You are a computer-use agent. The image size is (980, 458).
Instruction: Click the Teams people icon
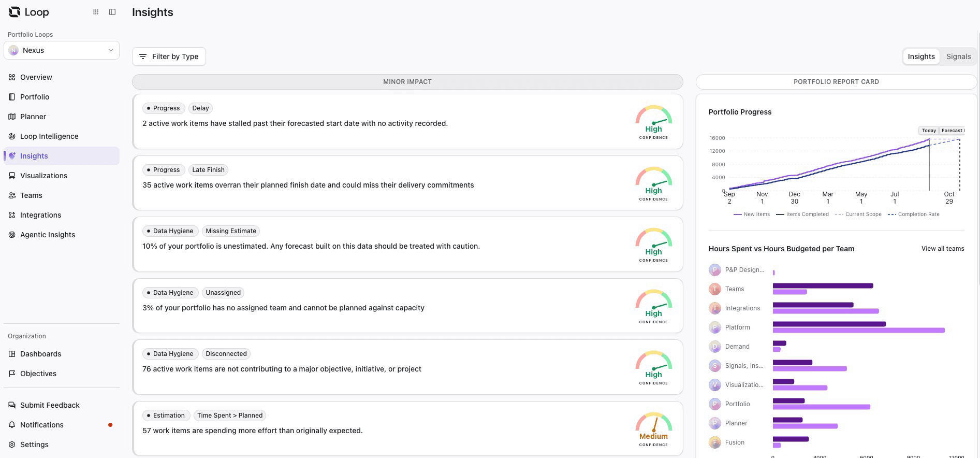(12, 195)
